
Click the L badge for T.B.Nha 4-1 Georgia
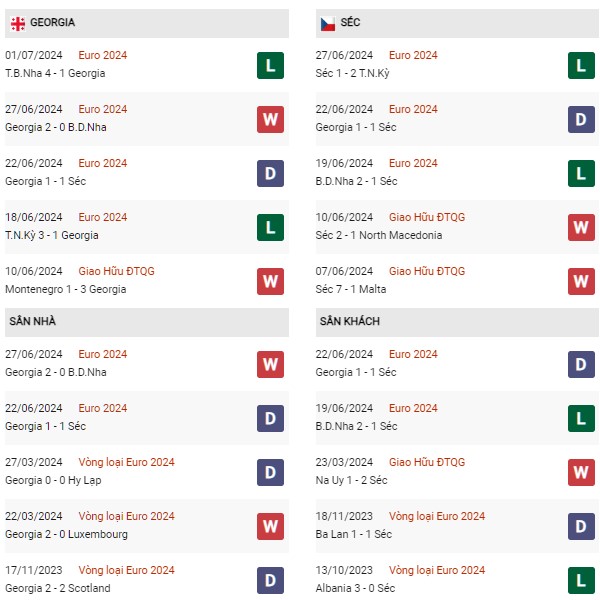click(270, 66)
